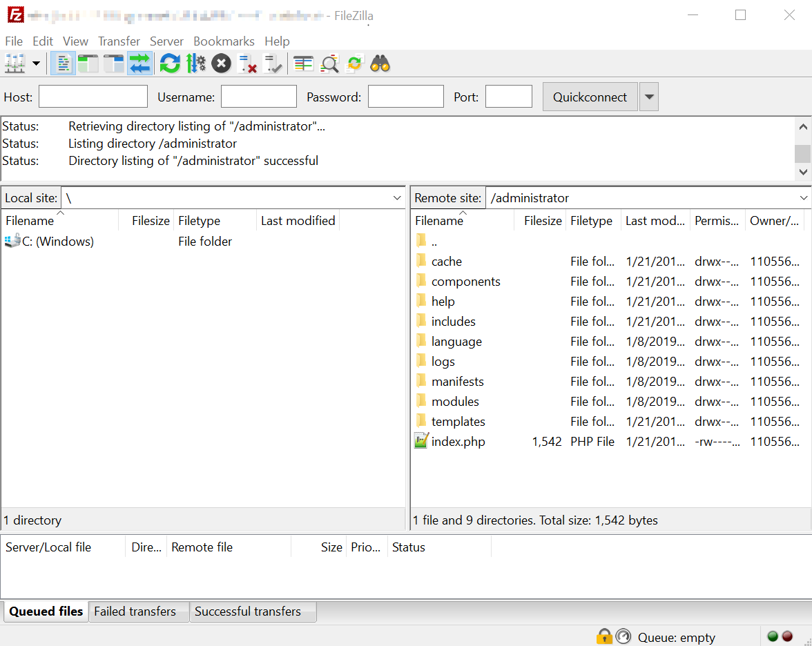Focus the Port input field
812x646 pixels.
pyautogui.click(x=508, y=97)
